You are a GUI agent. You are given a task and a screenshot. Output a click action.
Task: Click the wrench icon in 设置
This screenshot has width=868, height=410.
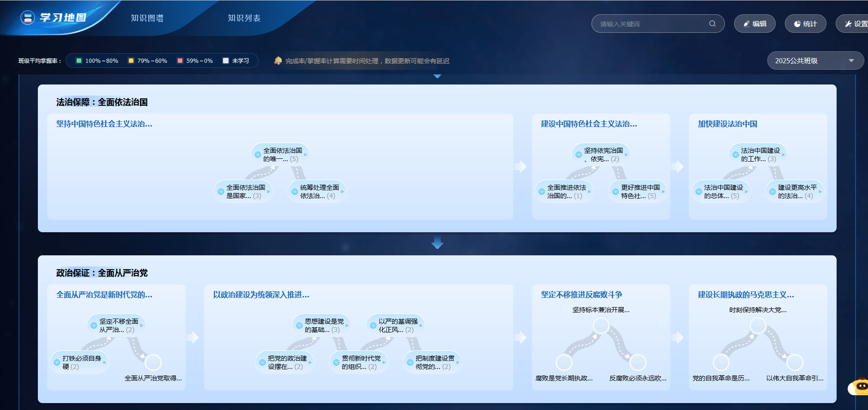click(x=848, y=24)
